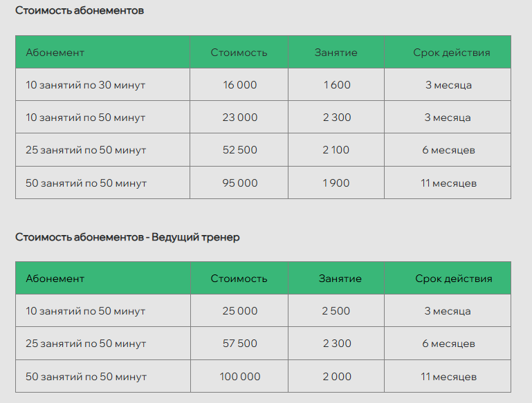
Task: Click the second table's 'Занятие' header
Action: point(340,279)
